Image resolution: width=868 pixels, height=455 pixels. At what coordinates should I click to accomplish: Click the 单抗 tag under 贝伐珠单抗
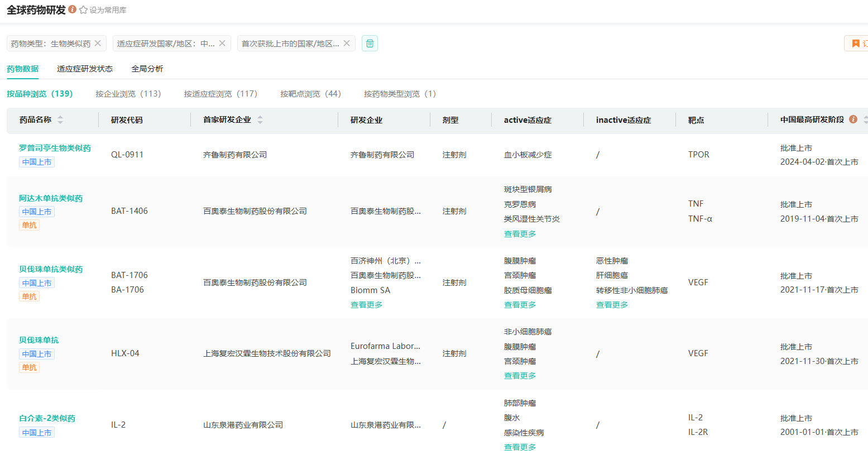pyautogui.click(x=29, y=367)
